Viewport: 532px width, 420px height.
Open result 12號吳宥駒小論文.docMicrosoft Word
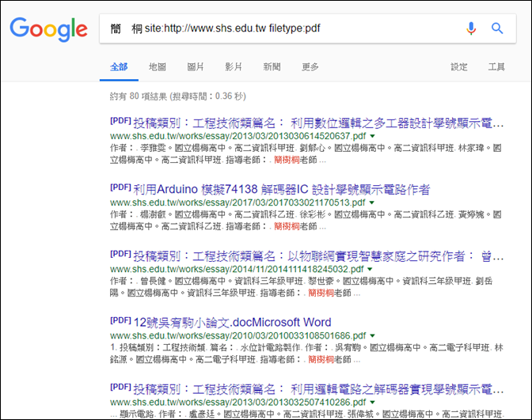click(x=232, y=323)
